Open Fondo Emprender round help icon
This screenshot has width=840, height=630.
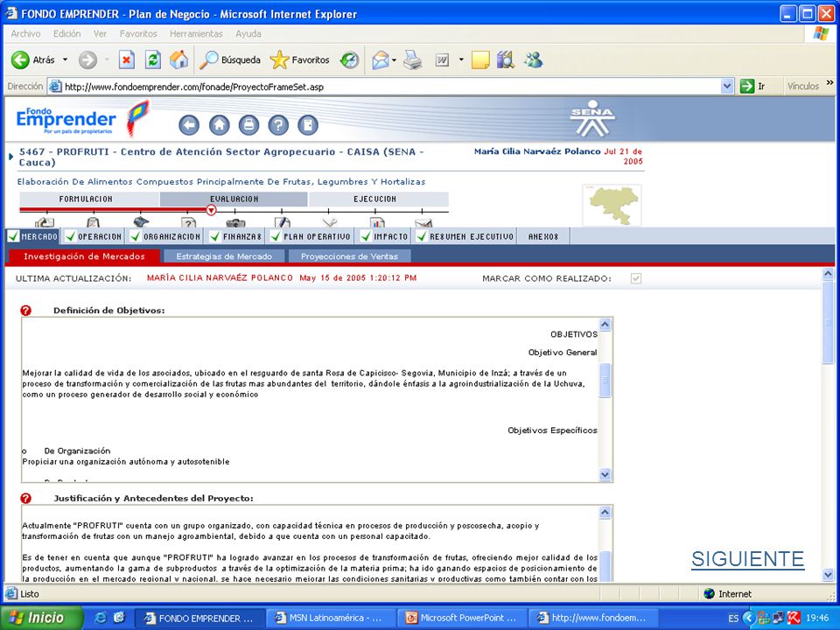point(278,125)
